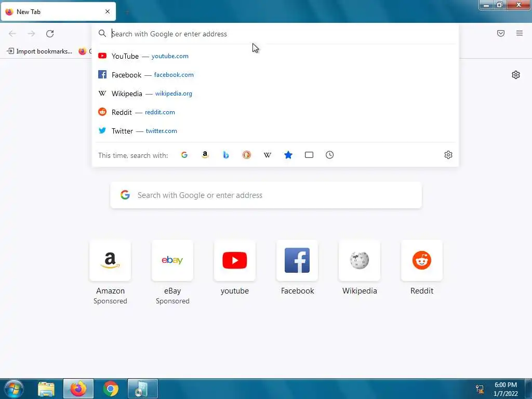Click the Back navigation arrow
The image size is (532, 399).
click(12, 34)
